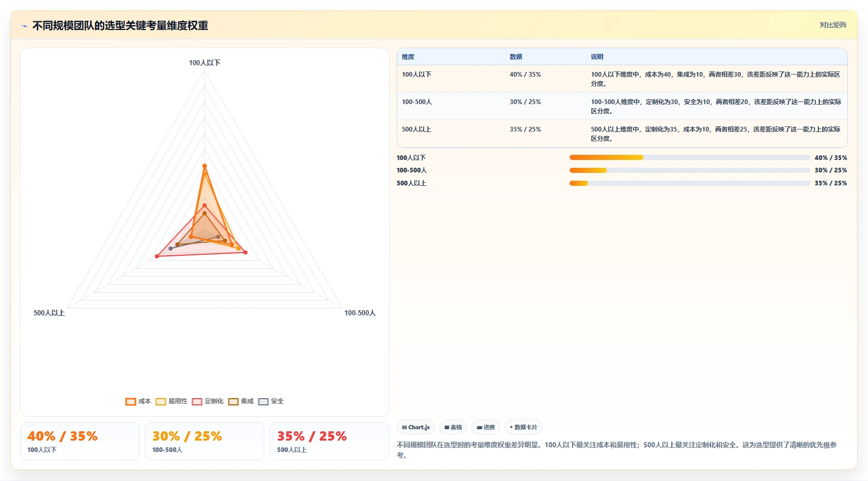This screenshot has height=481, width=868.
Task: Toggle the 集成 legend item
Action: 241,401
